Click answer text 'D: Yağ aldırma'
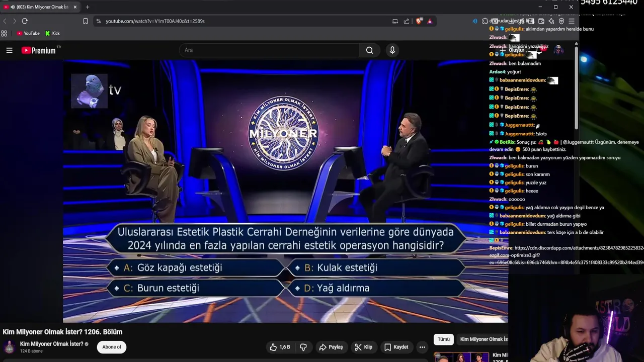Viewport: 644px width, 362px height. coord(337,288)
